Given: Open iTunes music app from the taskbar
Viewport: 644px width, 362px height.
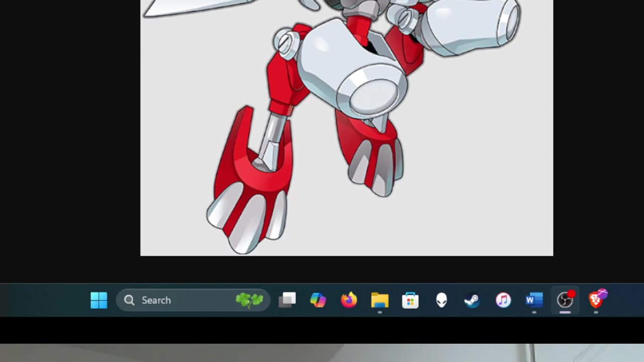Looking at the screenshot, I should pos(503,300).
